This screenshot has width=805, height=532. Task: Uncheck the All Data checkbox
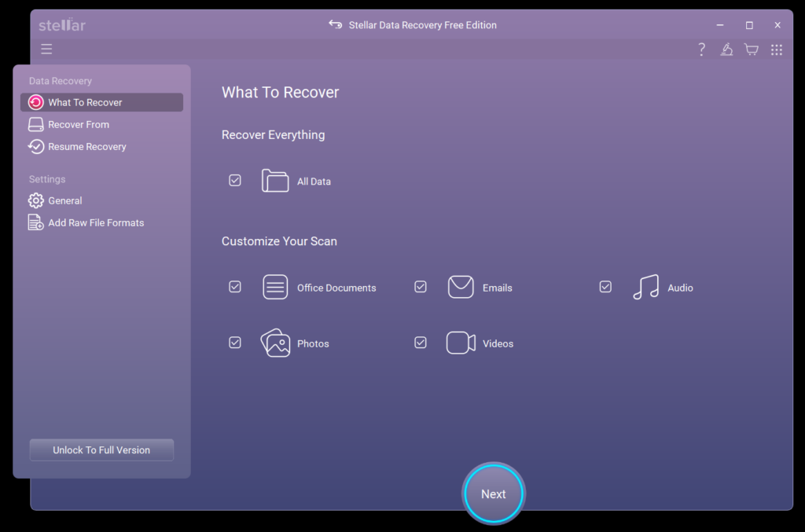click(235, 181)
